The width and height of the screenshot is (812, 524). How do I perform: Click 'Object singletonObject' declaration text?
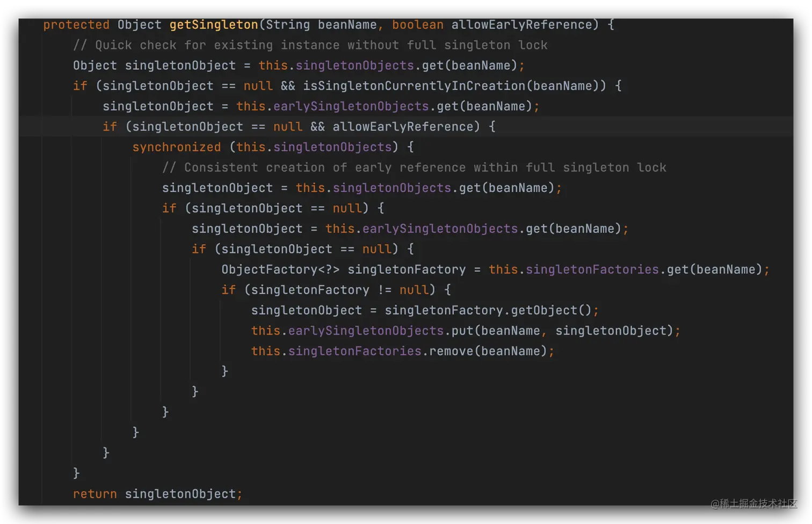point(154,65)
